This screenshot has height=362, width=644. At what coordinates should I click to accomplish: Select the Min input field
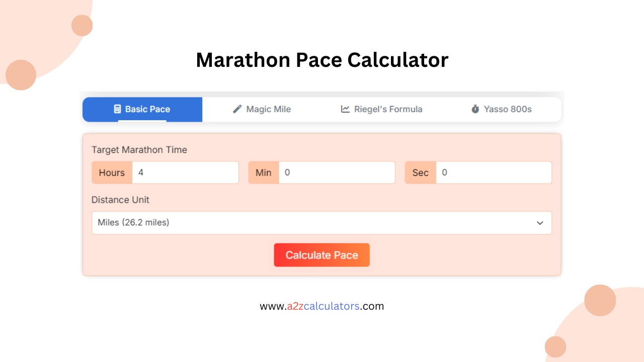click(337, 172)
